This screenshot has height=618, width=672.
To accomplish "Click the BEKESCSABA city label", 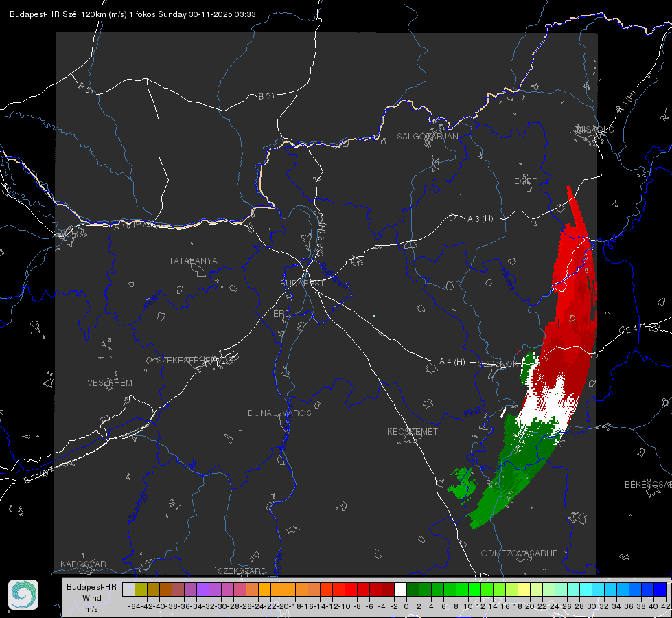I will pos(648,484).
